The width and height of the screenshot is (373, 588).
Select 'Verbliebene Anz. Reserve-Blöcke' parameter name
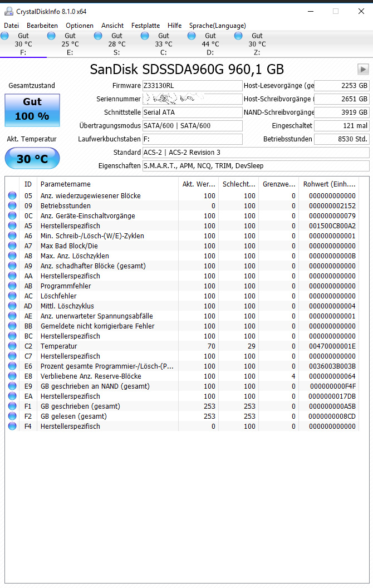coord(91,376)
